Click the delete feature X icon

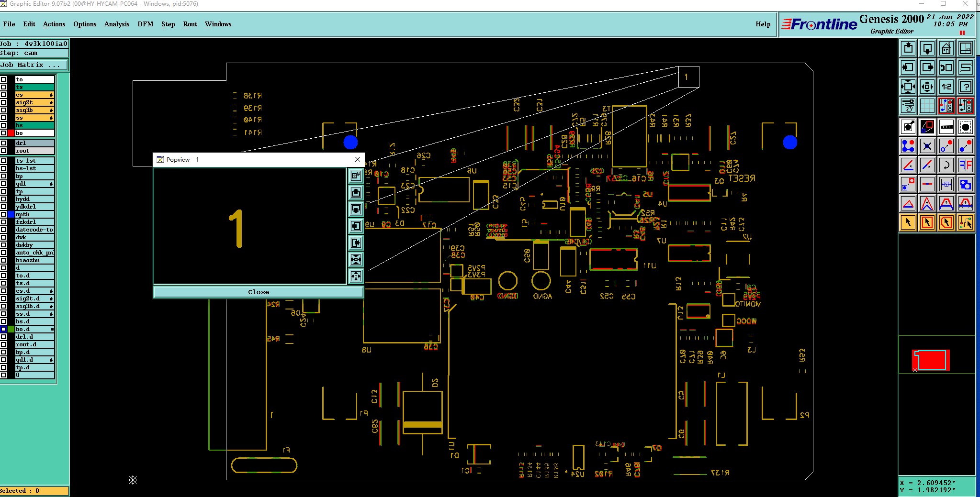coord(927,146)
